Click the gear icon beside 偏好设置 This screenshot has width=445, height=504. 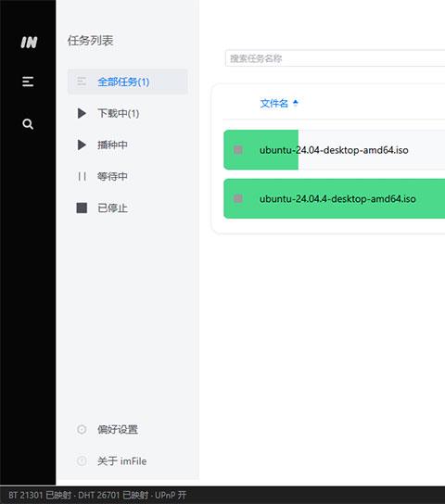[82, 430]
